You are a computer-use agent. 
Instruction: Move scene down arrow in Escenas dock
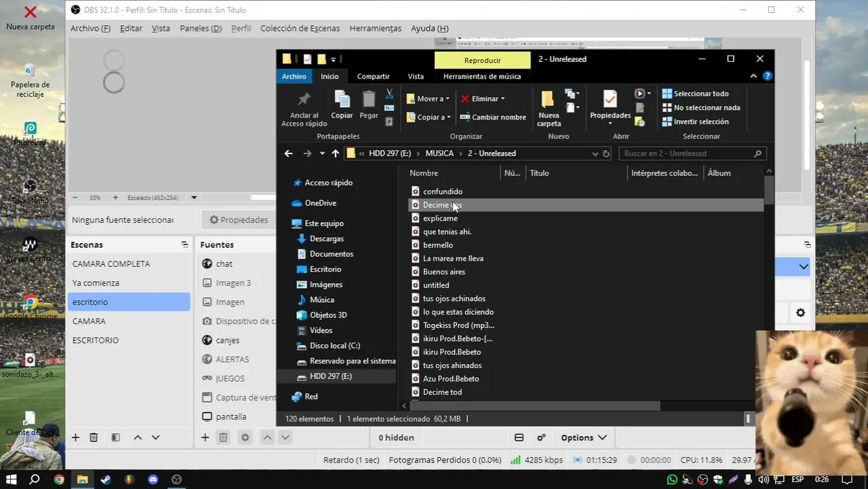coord(156,437)
